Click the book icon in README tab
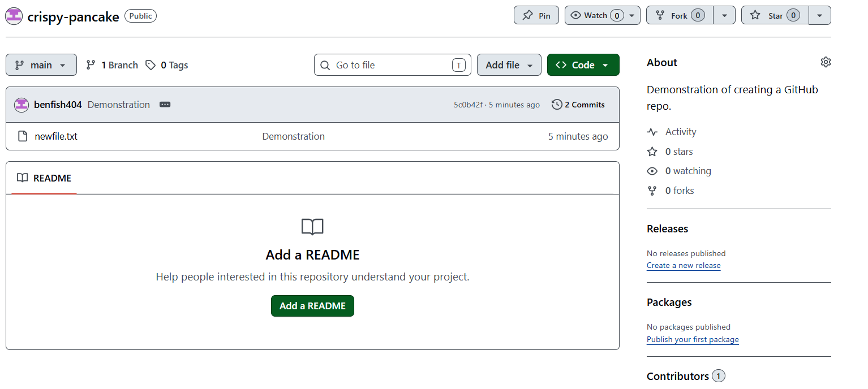Viewport: 868px width, 389px height. pos(23,178)
